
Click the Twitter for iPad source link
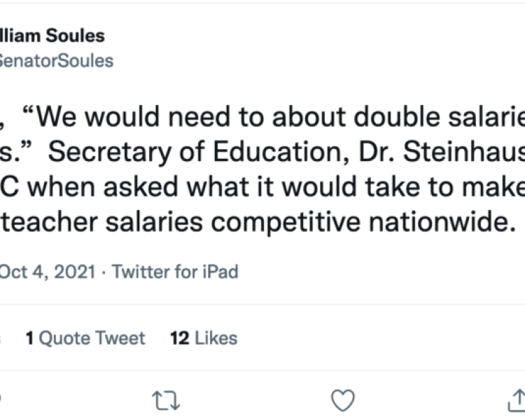point(176,272)
